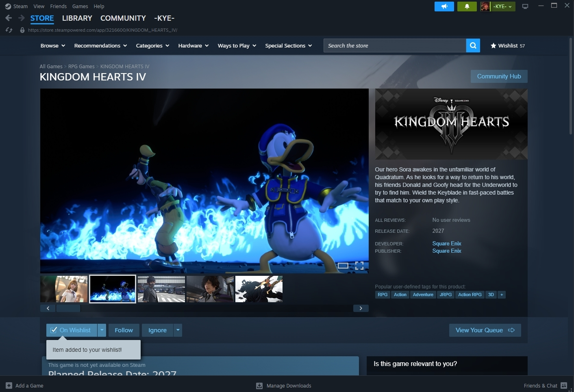Image resolution: width=574 pixels, height=392 pixels.
Task: Click the page vertical scrollbar
Action: point(571,86)
